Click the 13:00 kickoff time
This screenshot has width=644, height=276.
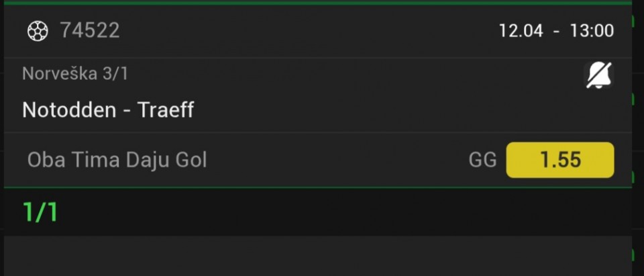591,31
